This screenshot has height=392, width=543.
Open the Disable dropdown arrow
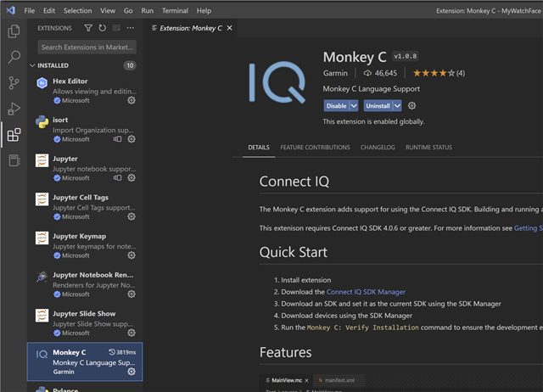[x=354, y=106]
